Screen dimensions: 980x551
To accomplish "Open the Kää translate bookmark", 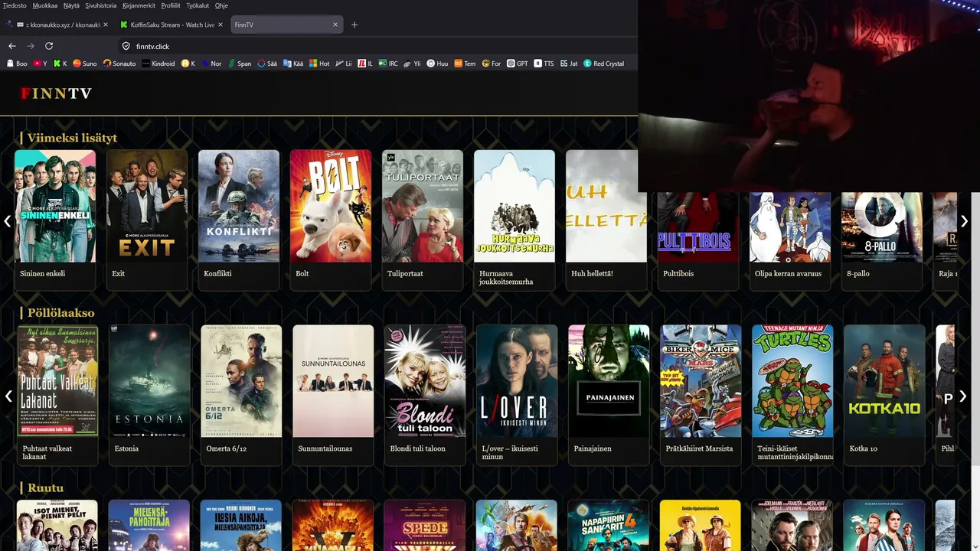I will [x=293, y=64].
